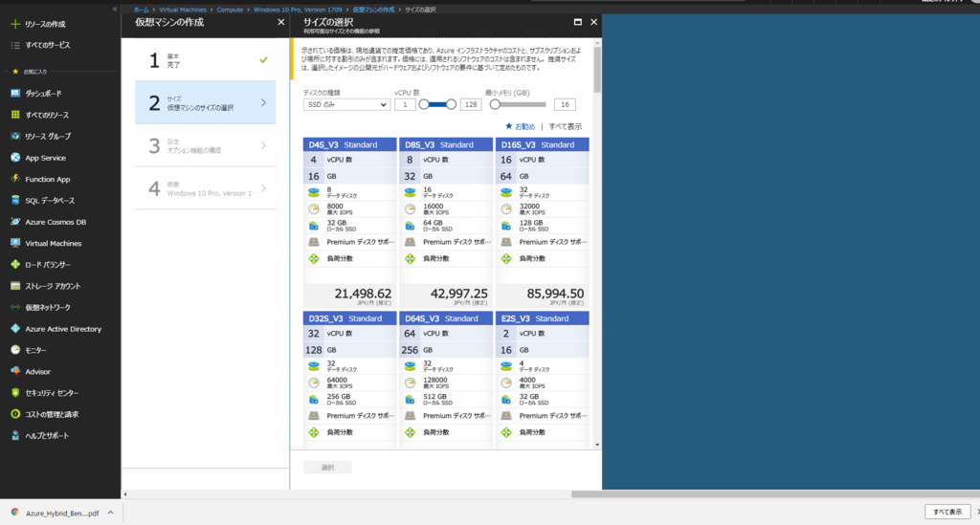Viewport: 980px width, 525px height.
Task: Click the お勧め filter link
Action: tap(520, 127)
